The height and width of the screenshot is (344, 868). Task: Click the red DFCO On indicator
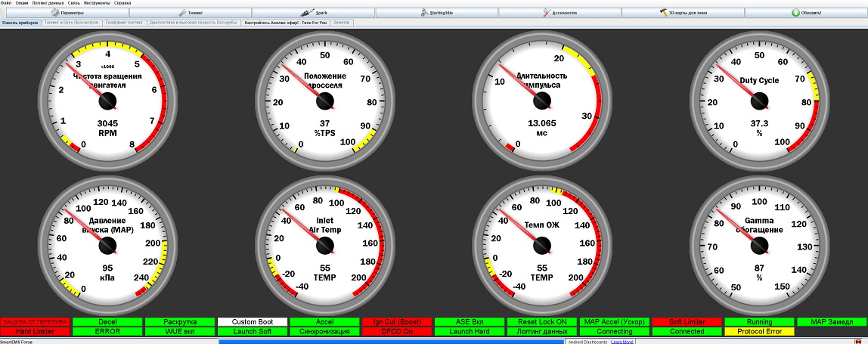(398, 331)
